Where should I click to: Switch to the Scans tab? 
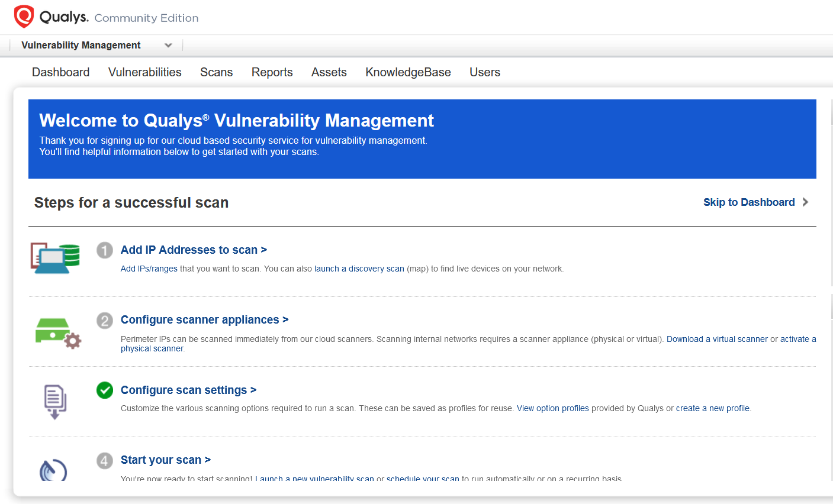217,72
